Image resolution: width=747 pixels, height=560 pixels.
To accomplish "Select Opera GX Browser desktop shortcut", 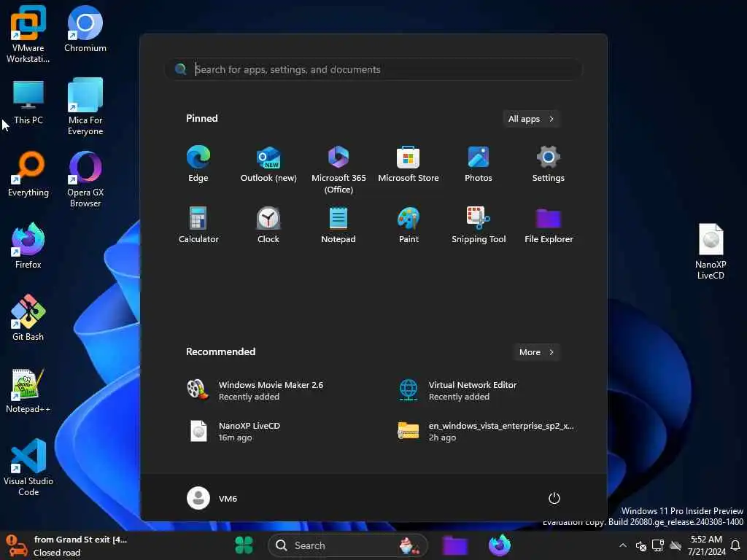I will tap(85, 179).
